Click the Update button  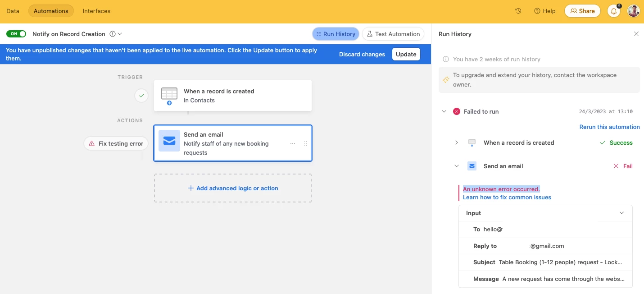click(406, 54)
